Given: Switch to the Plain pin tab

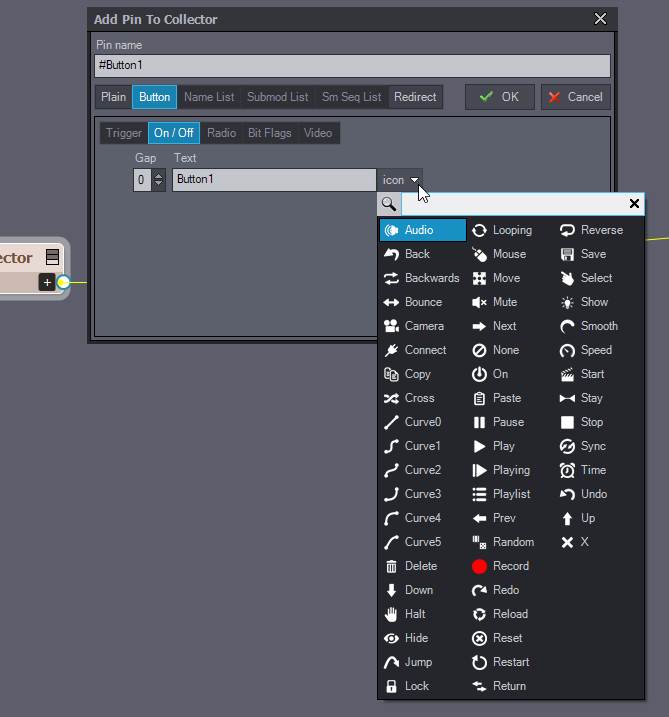Looking at the screenshot, I should coord(113,97).
